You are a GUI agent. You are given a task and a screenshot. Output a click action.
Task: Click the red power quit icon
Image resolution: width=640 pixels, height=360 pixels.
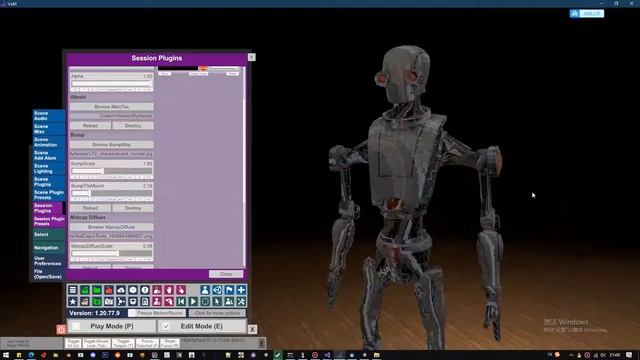[x=61, y=329]
